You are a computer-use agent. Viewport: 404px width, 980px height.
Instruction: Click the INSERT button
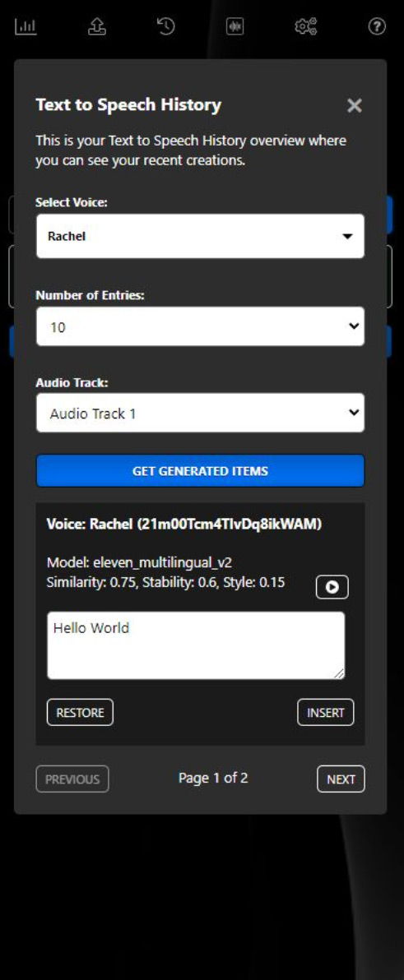point(325,713)
